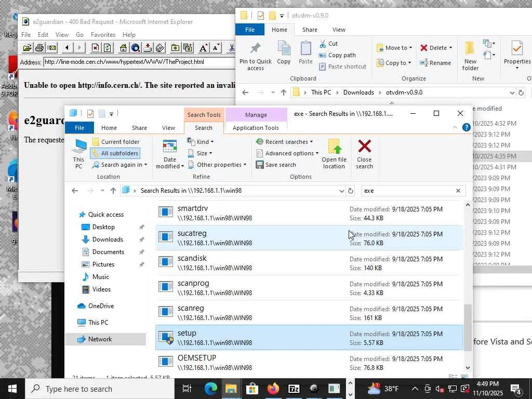Clear the exe search box text
Screen dimensions: 532x399
tap(458, 191)
